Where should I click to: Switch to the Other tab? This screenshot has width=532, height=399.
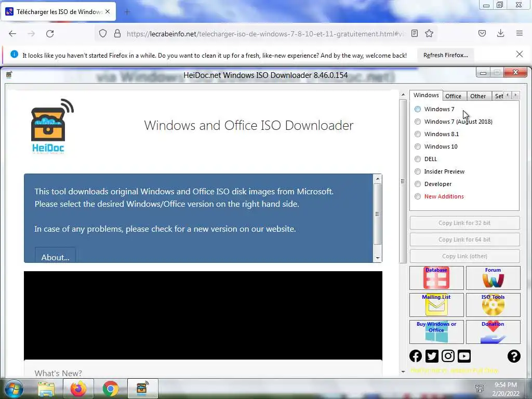tap(478, 96)
